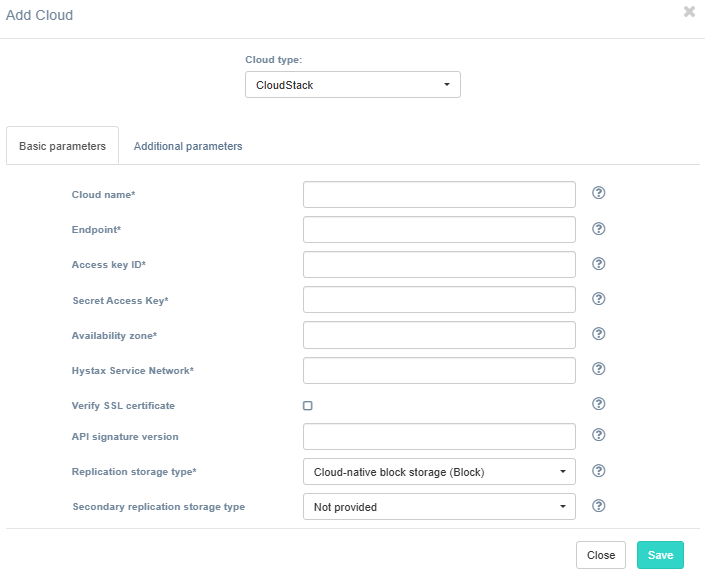Viewport: 705px width, 583px height.
Task: Show help for Secret Access Key
Action: [598, 299]
